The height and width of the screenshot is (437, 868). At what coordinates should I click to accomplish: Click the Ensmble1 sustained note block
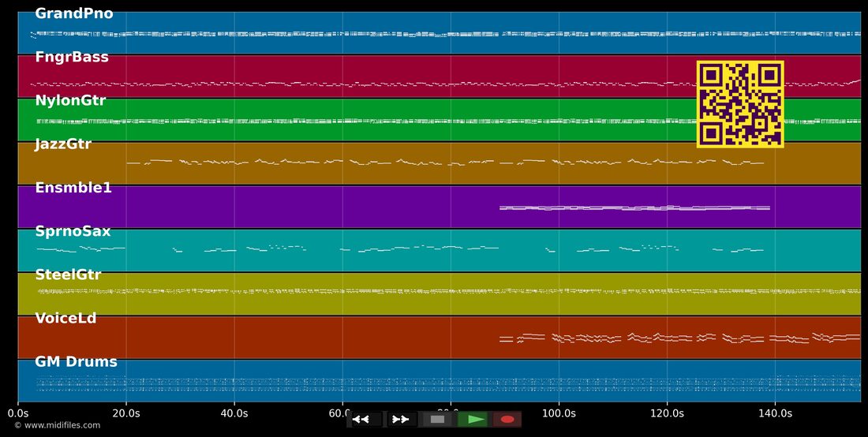pos(634,208)
